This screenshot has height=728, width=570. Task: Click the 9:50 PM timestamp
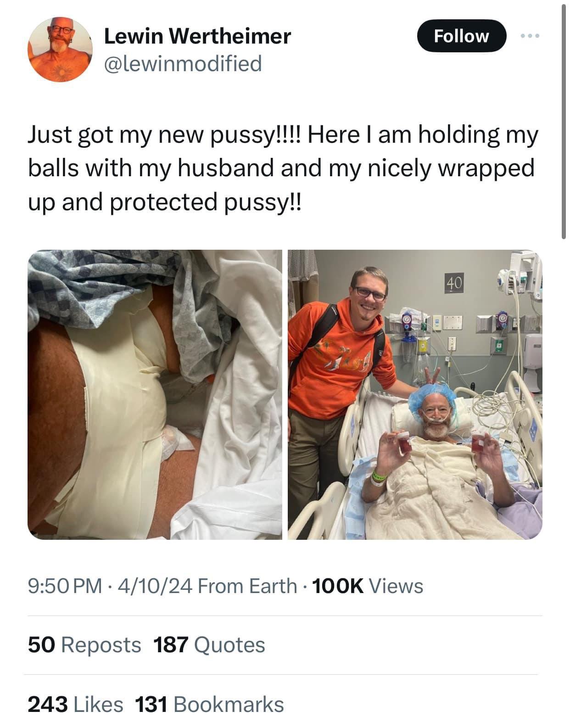click(x=65, y=586)
